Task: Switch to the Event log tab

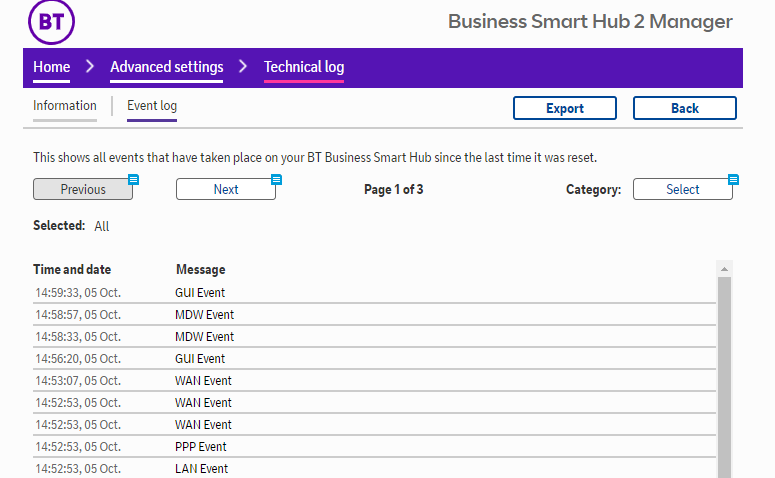Action: click(x=152, y=106)
